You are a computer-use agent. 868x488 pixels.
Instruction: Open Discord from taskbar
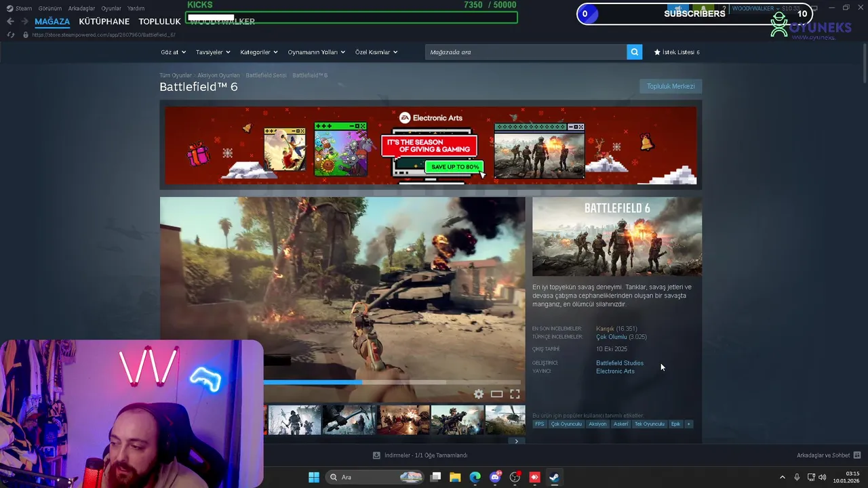[x=495, y=477]
